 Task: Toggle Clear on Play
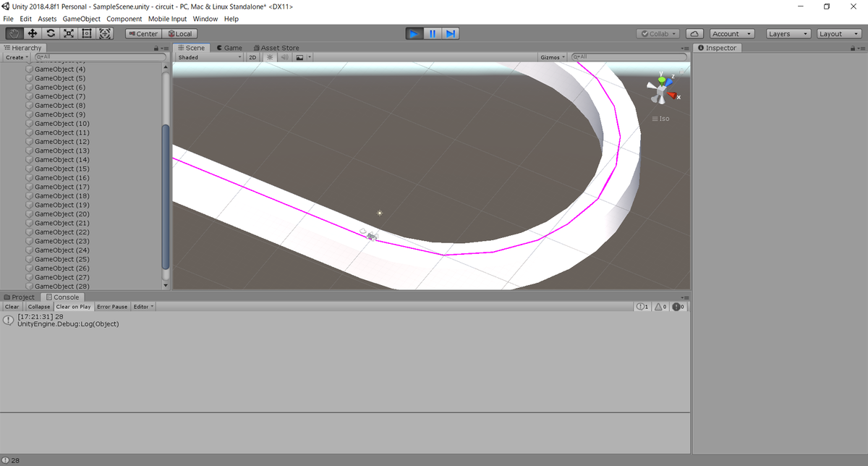[74, 307]
